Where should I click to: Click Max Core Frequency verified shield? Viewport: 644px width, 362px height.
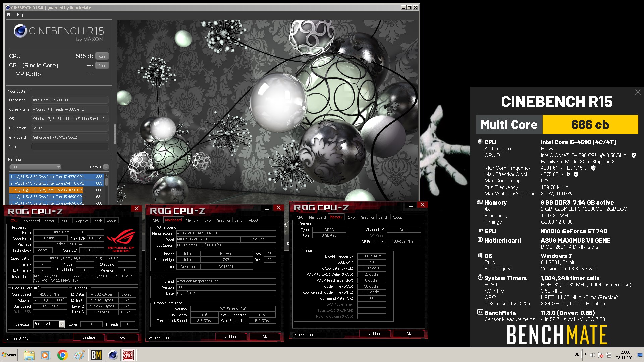point(593,168)
